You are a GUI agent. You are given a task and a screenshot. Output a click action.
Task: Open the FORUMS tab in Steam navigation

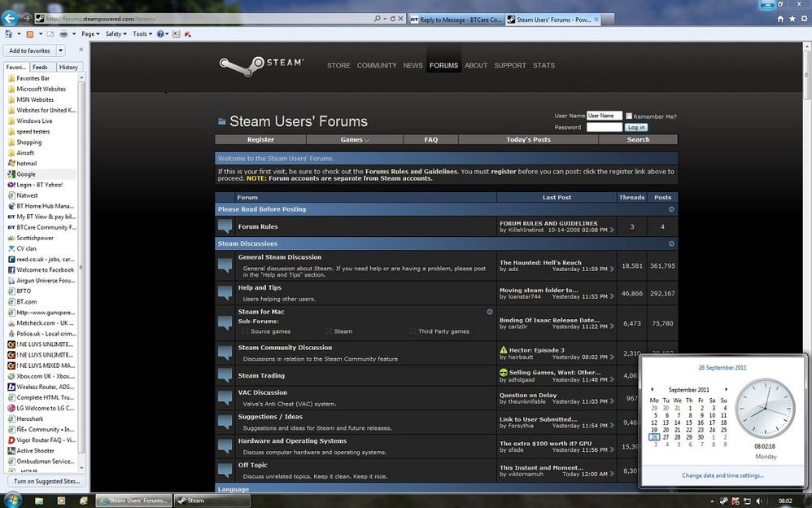tap(443, 65)
